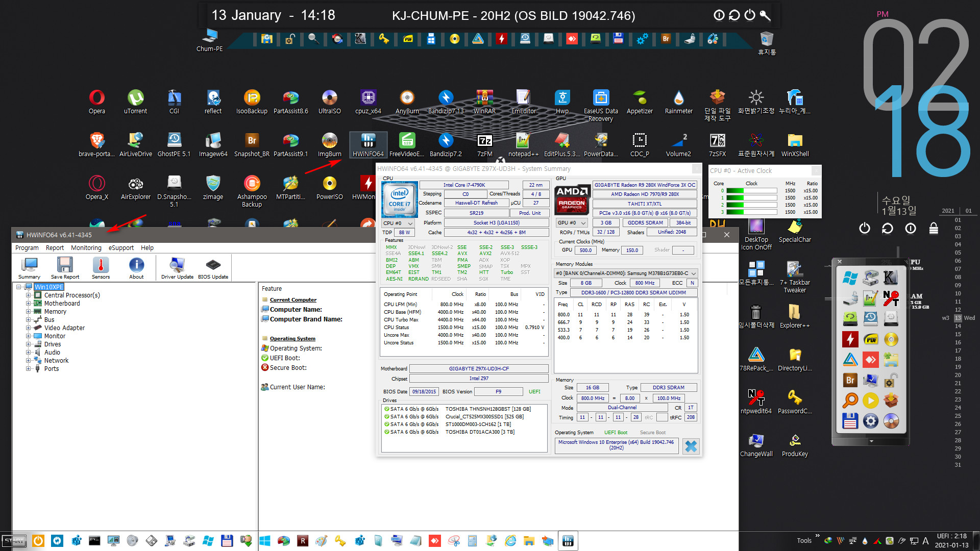Select the Ports tree item
Viewport: 980px width, 551px height.
[51, 369]
